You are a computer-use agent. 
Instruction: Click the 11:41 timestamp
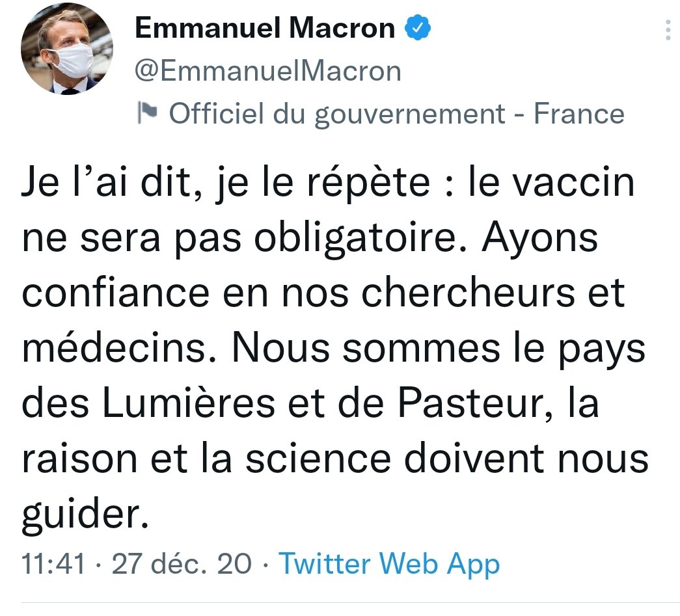53,563
